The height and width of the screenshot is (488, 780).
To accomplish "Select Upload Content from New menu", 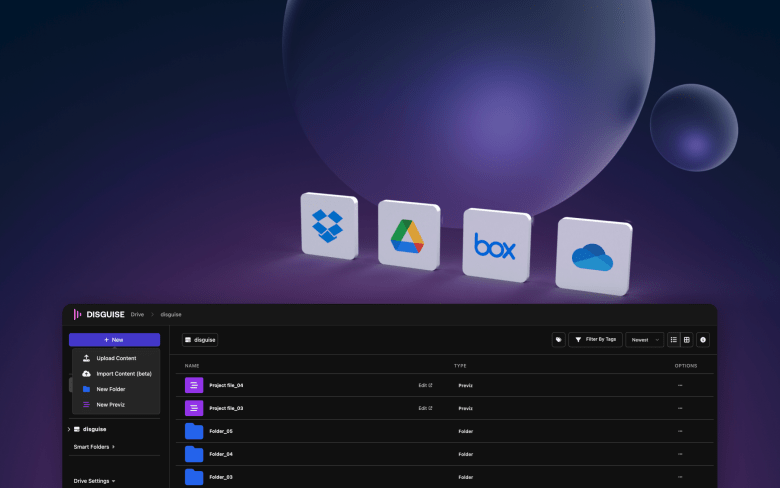I will [x=116, y=358].
